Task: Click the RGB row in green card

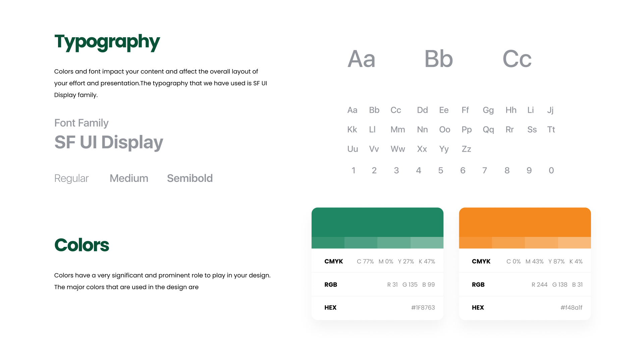Action: point(377,285)
